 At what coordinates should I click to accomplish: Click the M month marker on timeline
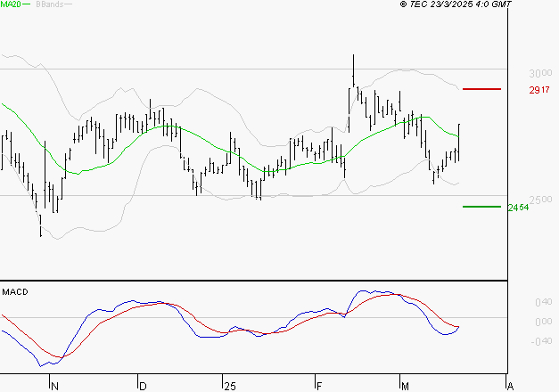click(405, 387)
